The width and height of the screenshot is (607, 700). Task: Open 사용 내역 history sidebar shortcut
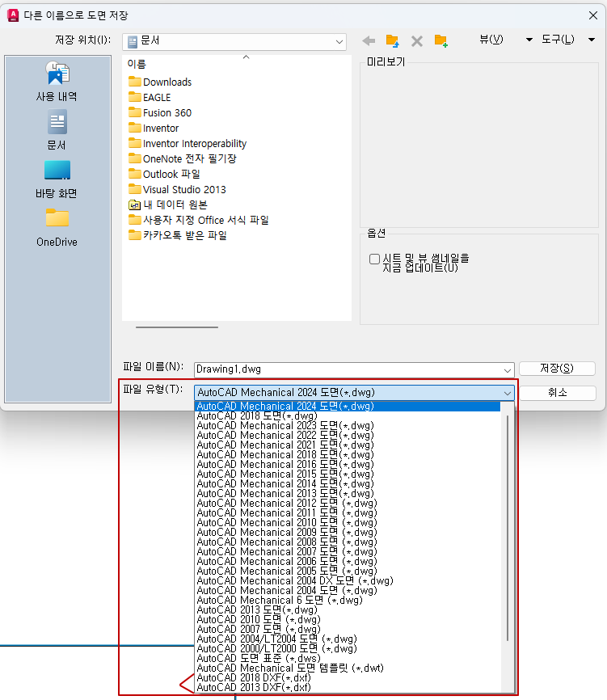(x=57, y=82)
